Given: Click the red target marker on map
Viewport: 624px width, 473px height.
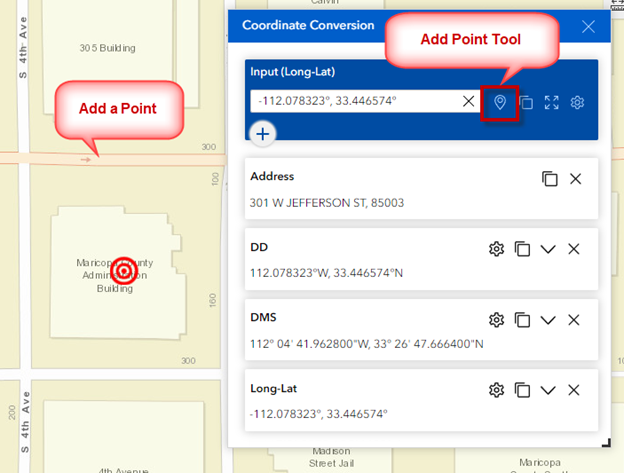Looking at the screenshot, I should (x=124, y=271).
